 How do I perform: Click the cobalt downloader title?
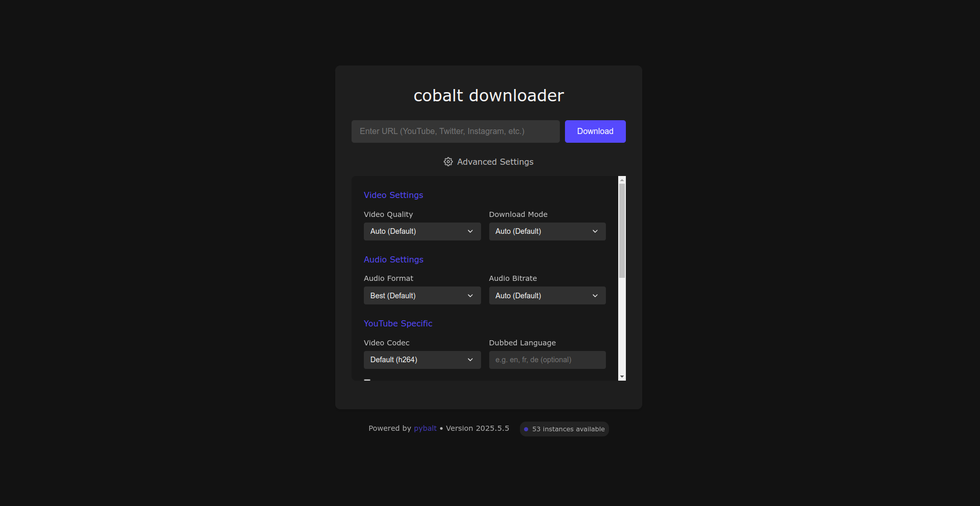coord(489,96)
